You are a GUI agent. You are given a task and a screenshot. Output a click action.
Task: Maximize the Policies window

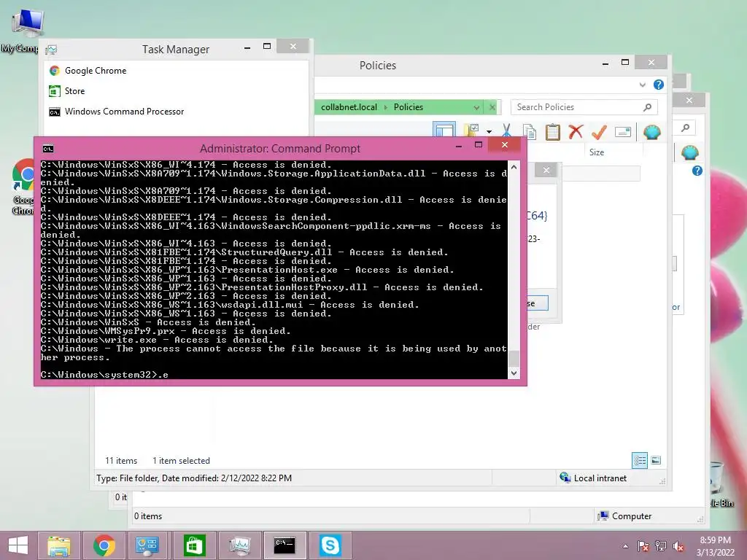625,63
